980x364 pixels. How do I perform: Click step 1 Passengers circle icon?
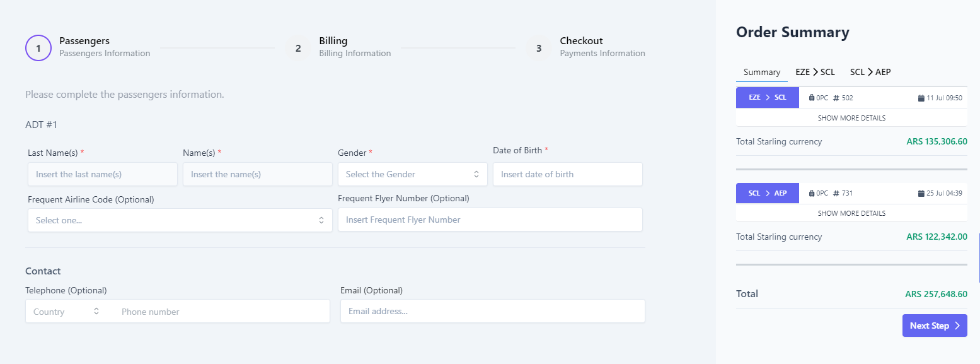coord(38,48)
